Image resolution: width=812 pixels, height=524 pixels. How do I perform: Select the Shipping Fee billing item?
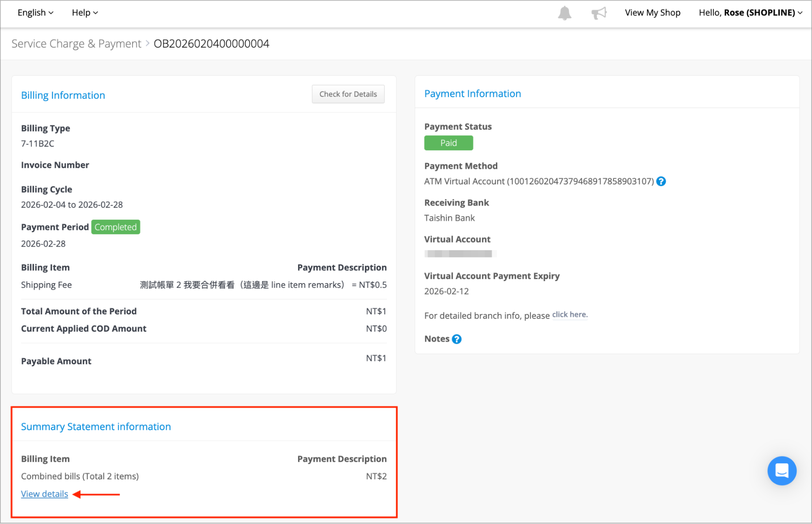click(x=46, y=285)
